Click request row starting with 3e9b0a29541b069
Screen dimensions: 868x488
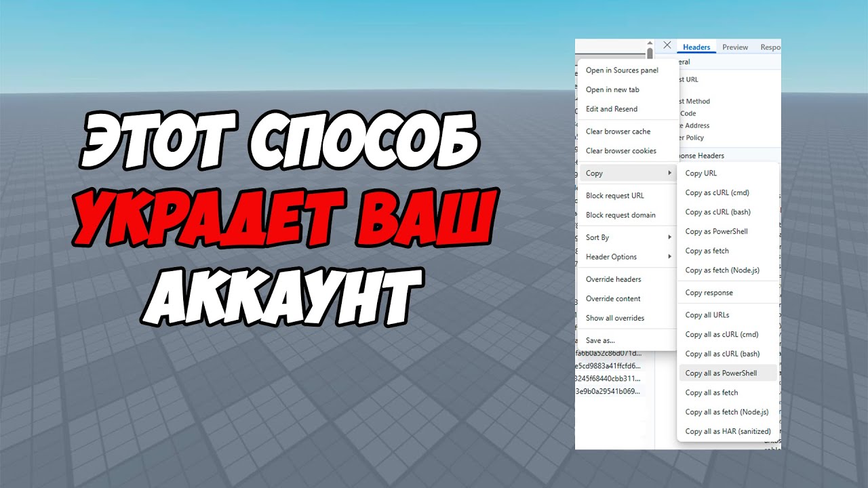click(x=608, y=391)
